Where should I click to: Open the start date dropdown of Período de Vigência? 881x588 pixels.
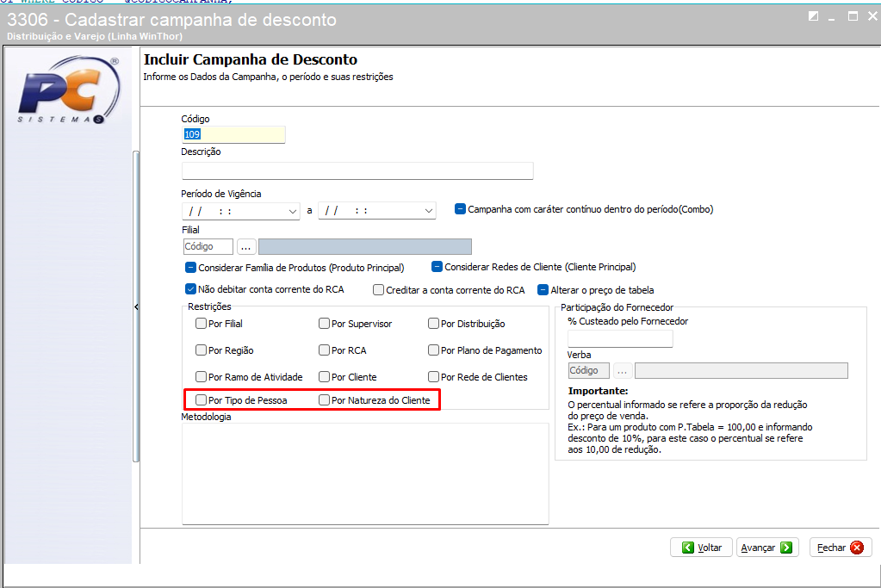(x=292, y=211)
